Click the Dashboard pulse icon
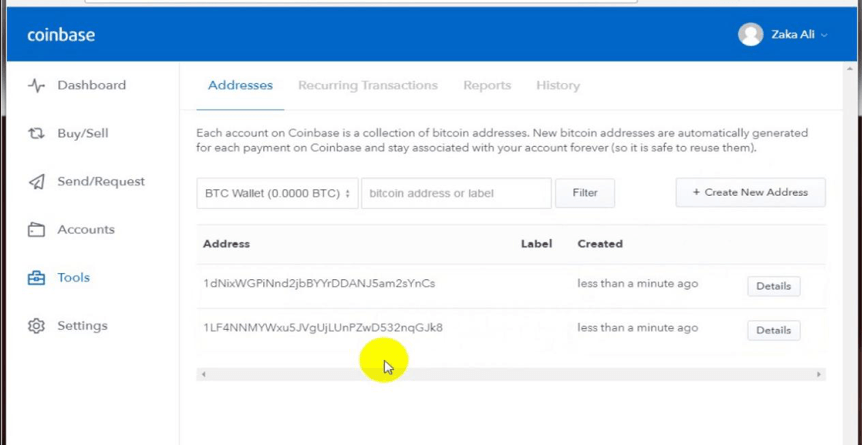The width and height of the screenshot is (862, 445). click(36, 85)
